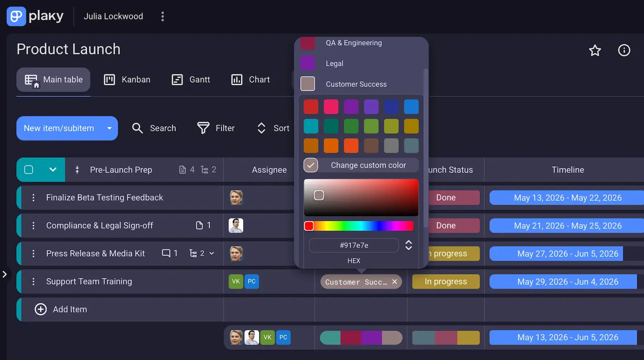Open Pre-Launch Prep group drag handle menu
This screenshot has width=644, height=360.
[x=77, y=170]
